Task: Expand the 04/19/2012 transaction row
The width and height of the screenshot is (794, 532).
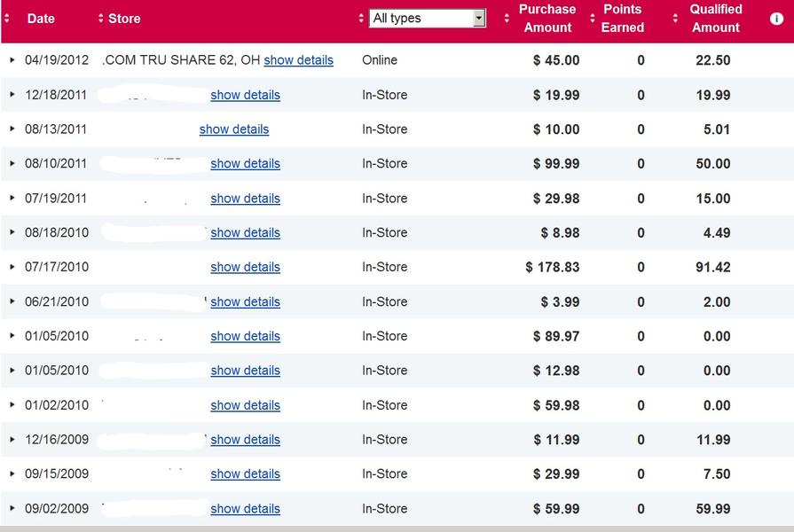Action: (x=12, y=59)
